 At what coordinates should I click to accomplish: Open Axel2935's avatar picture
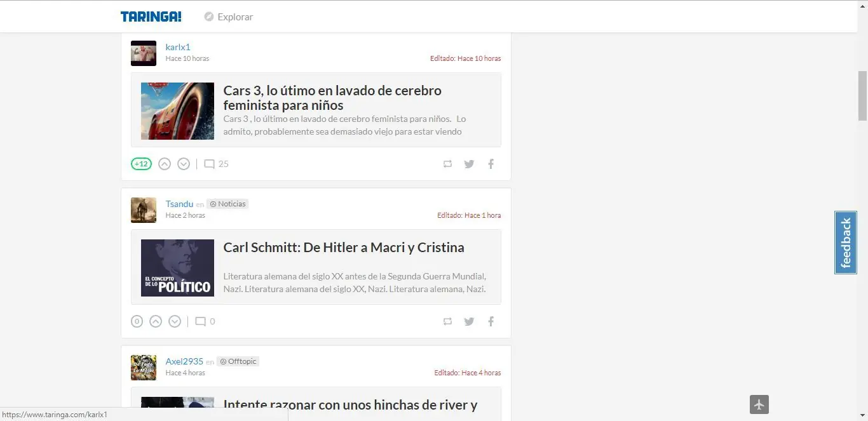[144, 368]
